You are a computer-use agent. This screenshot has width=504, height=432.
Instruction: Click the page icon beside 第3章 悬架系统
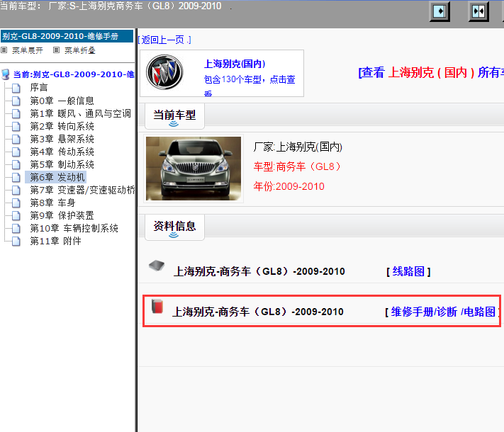(16, 139)
